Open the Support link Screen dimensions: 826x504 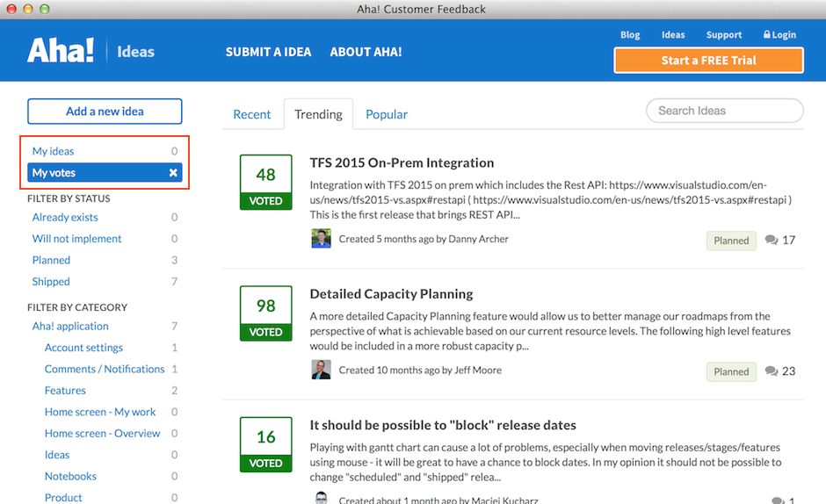click(724, 35)
